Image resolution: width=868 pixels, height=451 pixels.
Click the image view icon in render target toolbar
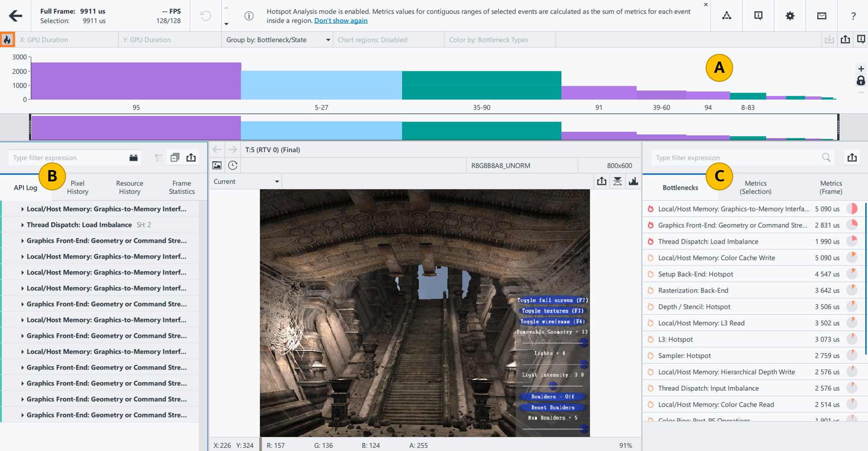(217, 166)
